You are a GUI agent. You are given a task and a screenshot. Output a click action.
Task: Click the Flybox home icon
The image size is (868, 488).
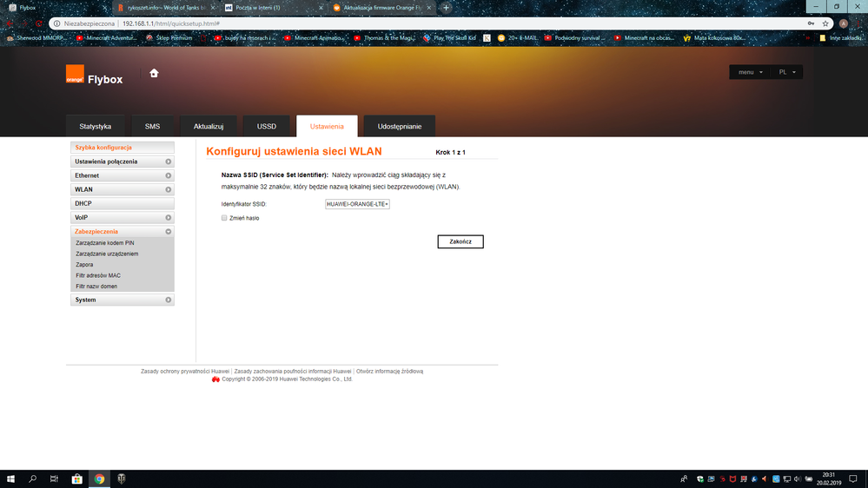(x=154, y=73)
